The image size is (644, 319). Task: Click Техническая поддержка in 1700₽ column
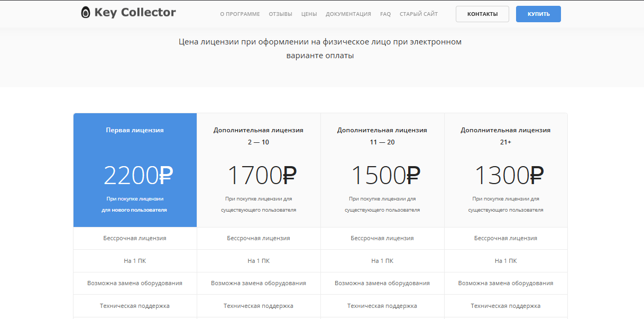pyautogui.click(x=259, y=306)
